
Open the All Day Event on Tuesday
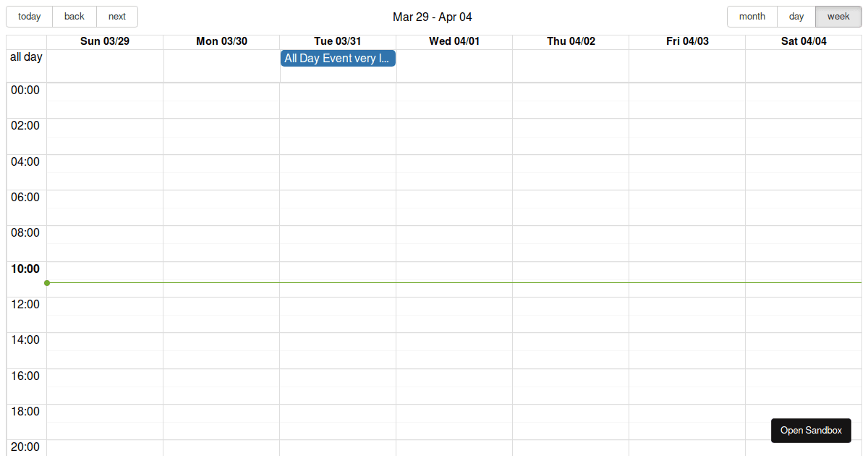coord(338,59)
